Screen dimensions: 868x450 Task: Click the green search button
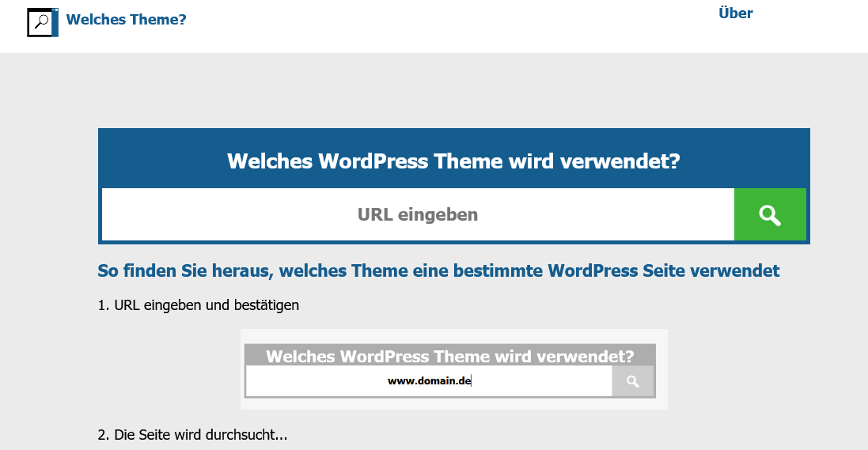(x=770, y=215)
